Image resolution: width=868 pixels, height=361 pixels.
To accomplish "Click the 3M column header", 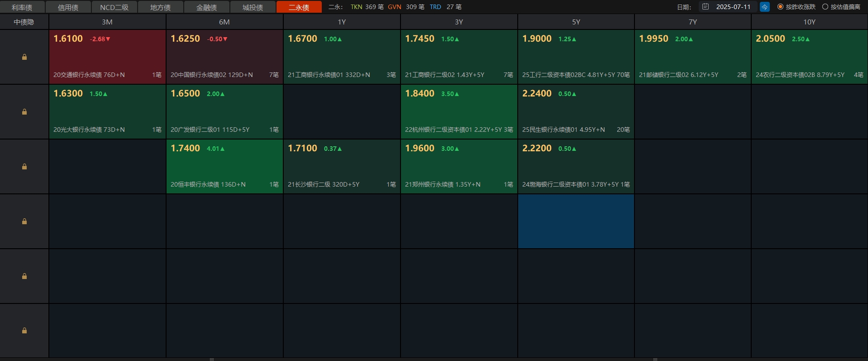I will tap(107, 22).
